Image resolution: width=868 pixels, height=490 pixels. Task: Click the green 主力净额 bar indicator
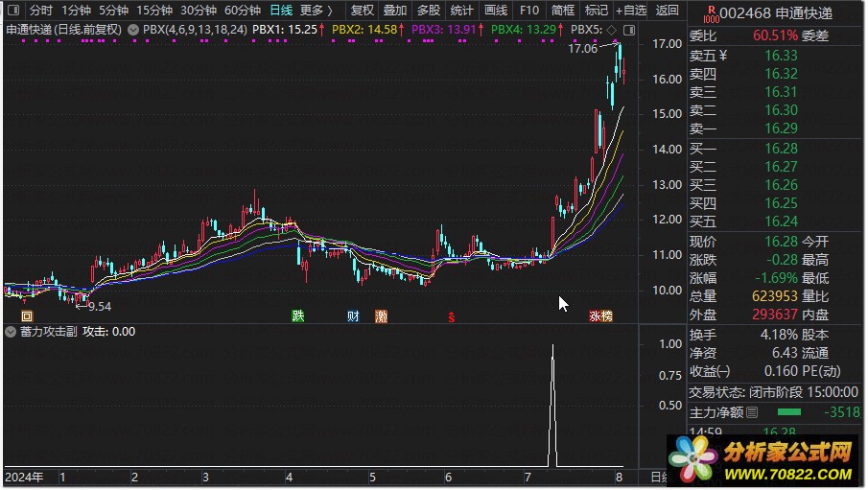(x=788, y=412)
